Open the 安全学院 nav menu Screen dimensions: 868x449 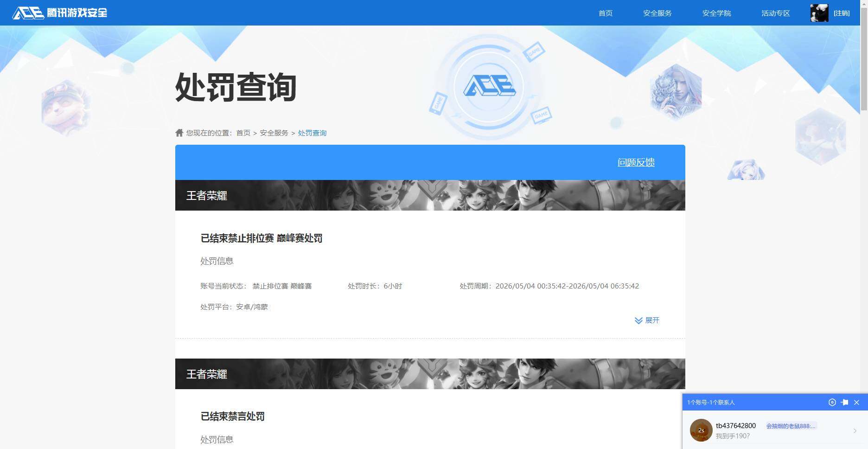[716, 13]
